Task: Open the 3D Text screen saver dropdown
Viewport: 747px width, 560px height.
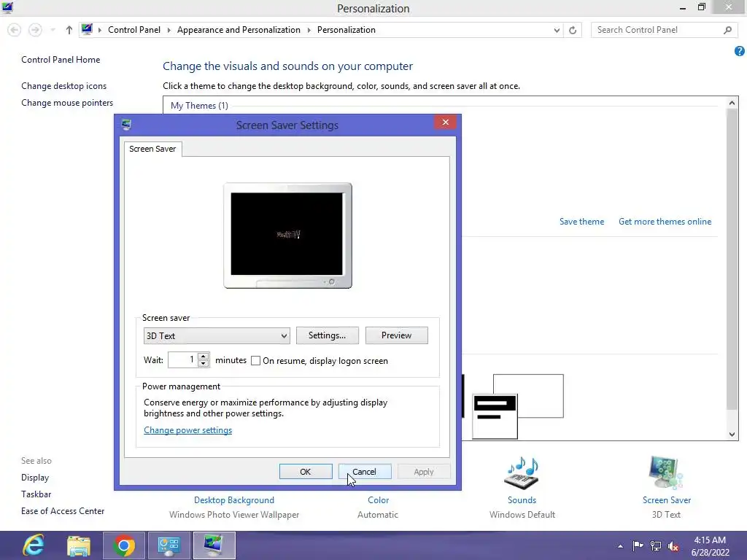Action: coord(217,335)
